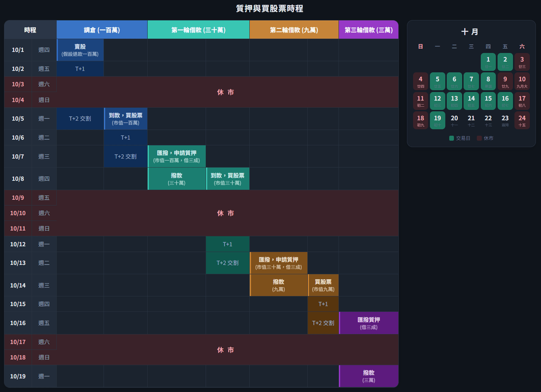Select the 第二輪借款 (九萬) column header
Image resolution: width=541 pixels, height=392 pixels.
point(294,30)
